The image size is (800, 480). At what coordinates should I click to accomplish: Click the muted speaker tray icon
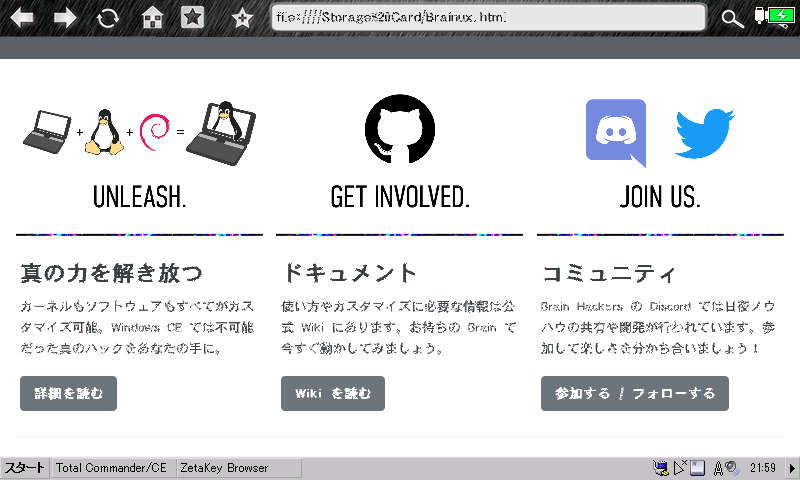681,467
